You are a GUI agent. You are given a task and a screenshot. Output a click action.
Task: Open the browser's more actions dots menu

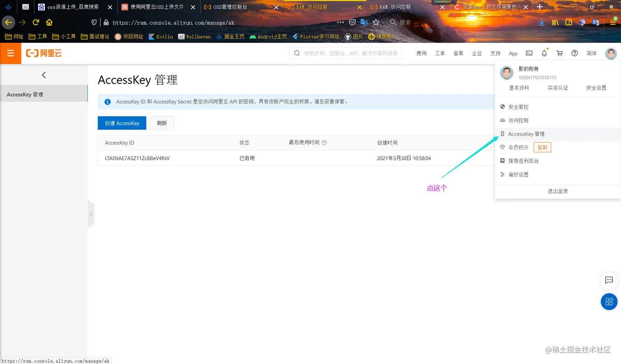pos(340,23)
